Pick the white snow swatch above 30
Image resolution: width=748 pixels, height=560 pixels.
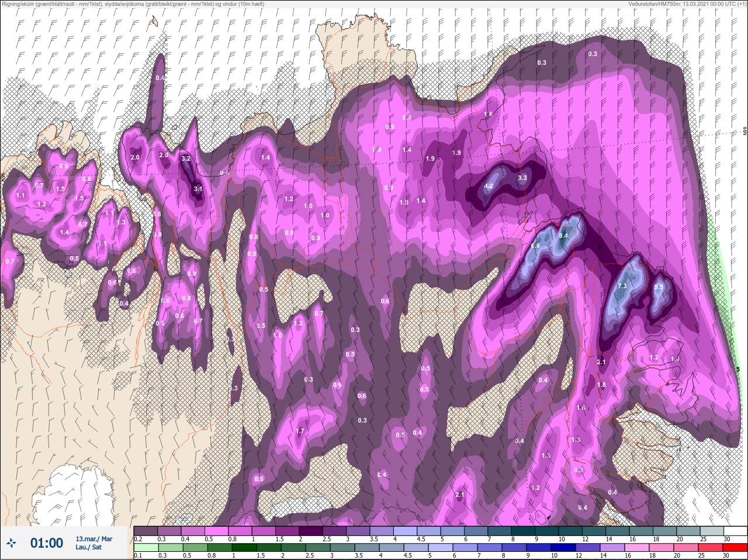click(x=736, y=530)
